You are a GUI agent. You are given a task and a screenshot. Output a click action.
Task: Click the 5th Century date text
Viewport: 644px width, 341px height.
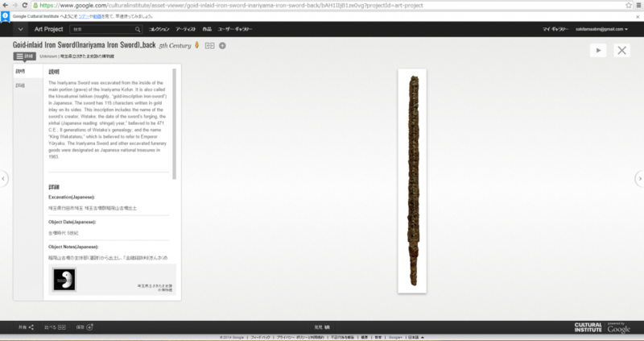pyautogui.click(x=175, y=46)
